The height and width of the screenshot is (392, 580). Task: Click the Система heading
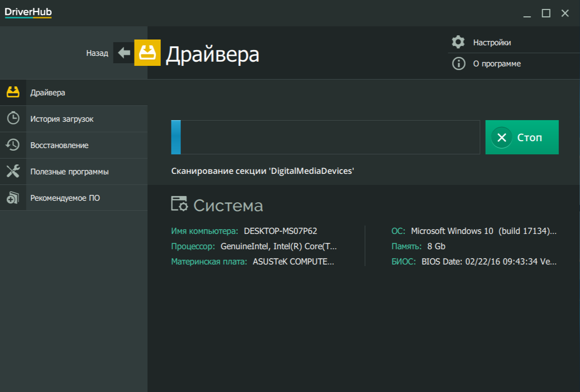pos(228,205)
